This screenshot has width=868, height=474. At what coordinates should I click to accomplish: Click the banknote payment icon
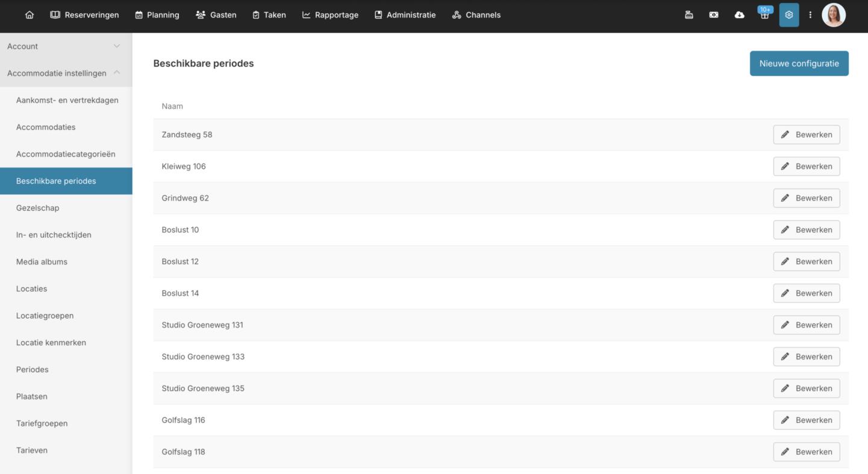[x=714, y=15]
